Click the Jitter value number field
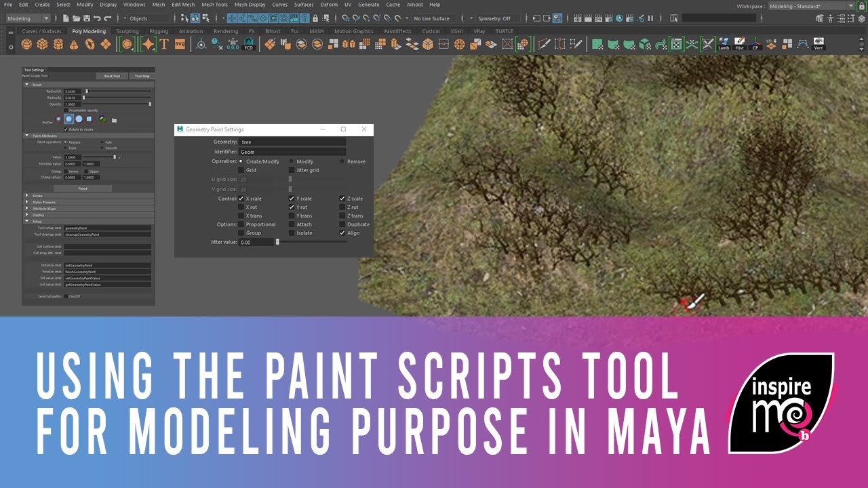 (x=256, y=242)
